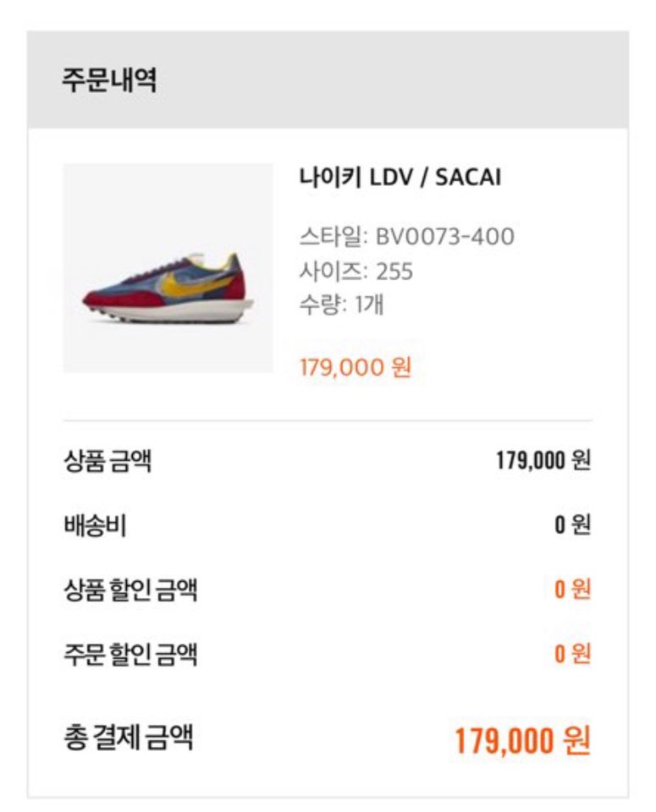Click the 상품 금액 value 179,000 원

point(543,460)
